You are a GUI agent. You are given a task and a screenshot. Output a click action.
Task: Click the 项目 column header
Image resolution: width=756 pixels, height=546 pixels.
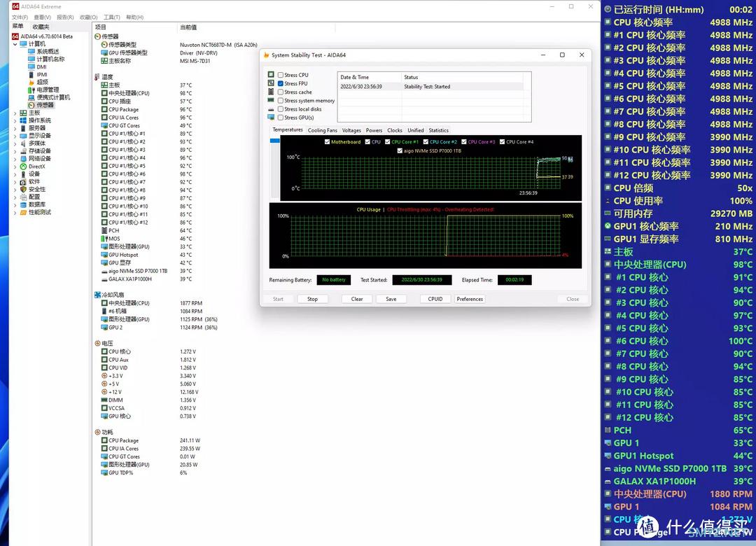[100, 27]
